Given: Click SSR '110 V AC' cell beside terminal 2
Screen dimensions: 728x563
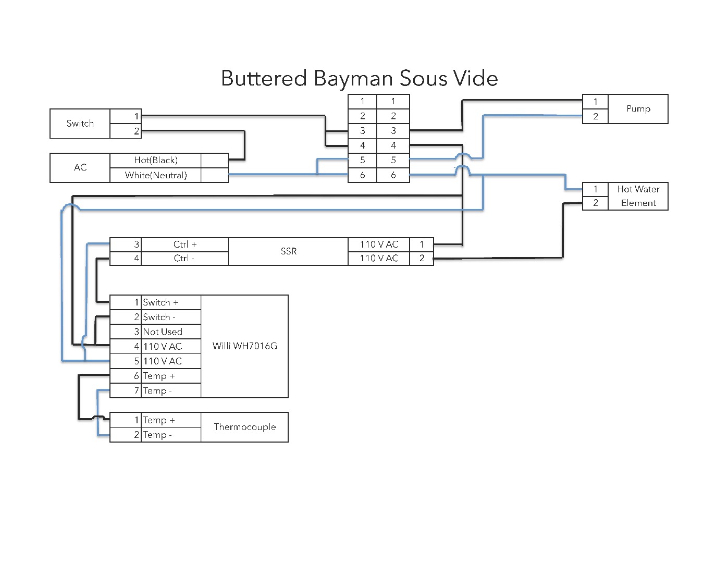Looking at the screenshot, I should pyautogui.click(x=379, y=258).
